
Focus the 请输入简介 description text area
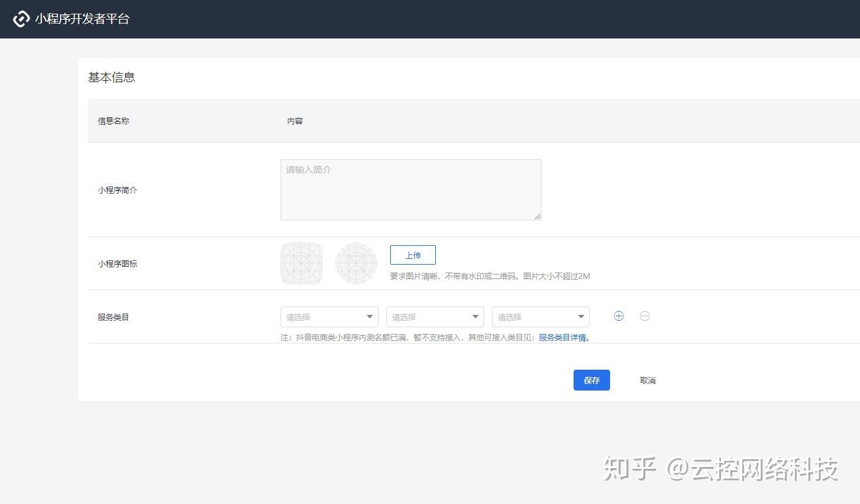tap(410, 190)
